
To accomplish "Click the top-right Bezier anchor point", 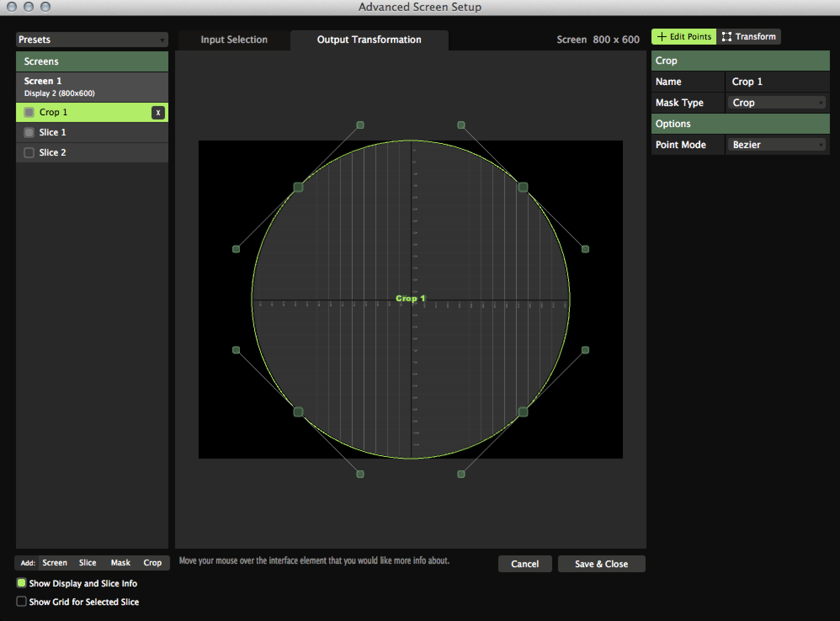I will [x=523, y=187].
